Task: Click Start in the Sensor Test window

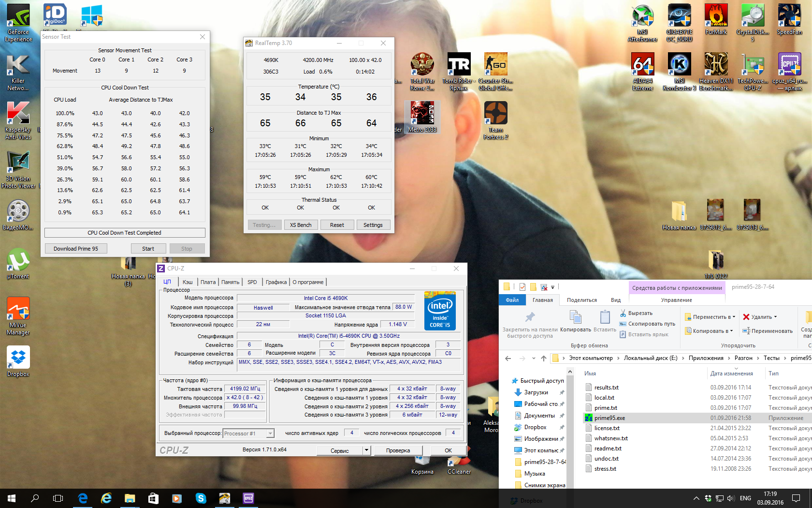Action: pos(148,249)
